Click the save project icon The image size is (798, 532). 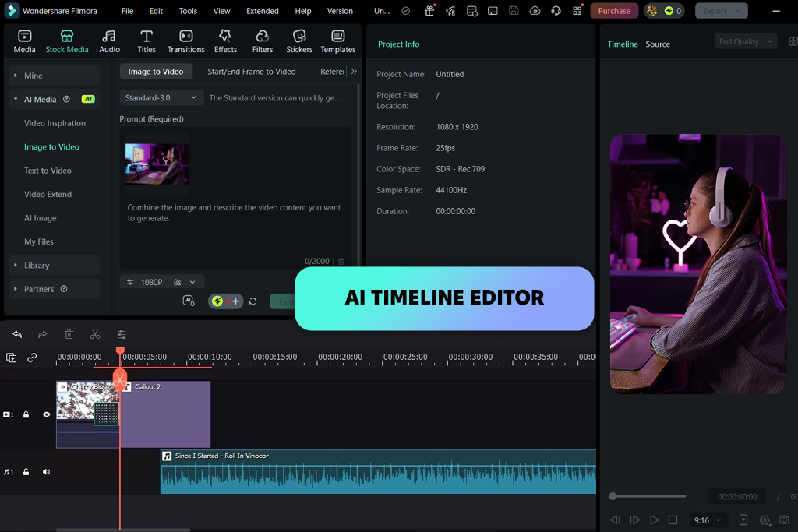tap(514, 11)
